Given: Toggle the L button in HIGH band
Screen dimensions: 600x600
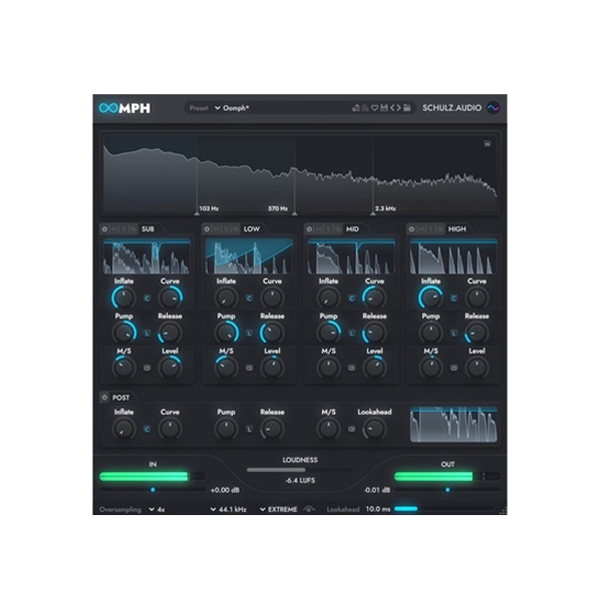Looking at the screenshot, I should (454, 333).
